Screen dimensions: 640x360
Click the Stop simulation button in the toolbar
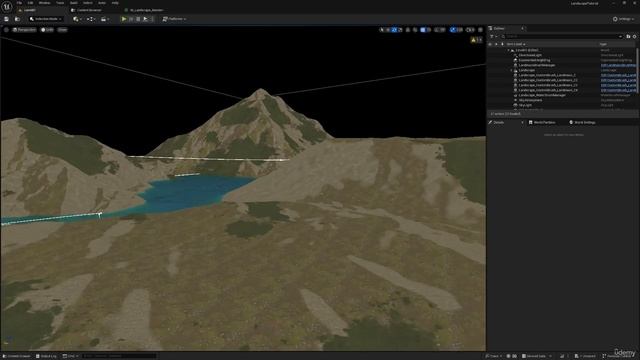[138, 19]
